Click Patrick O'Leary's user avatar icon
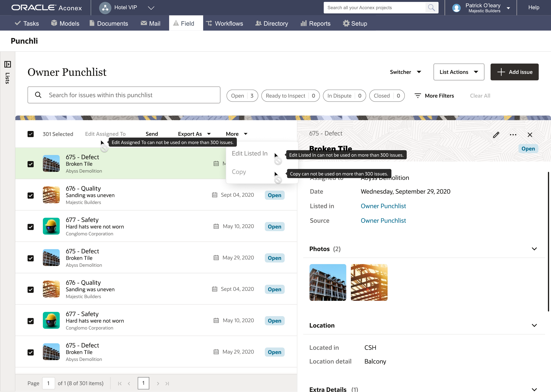Screen dimensions: 551x392 click(456, 8)
